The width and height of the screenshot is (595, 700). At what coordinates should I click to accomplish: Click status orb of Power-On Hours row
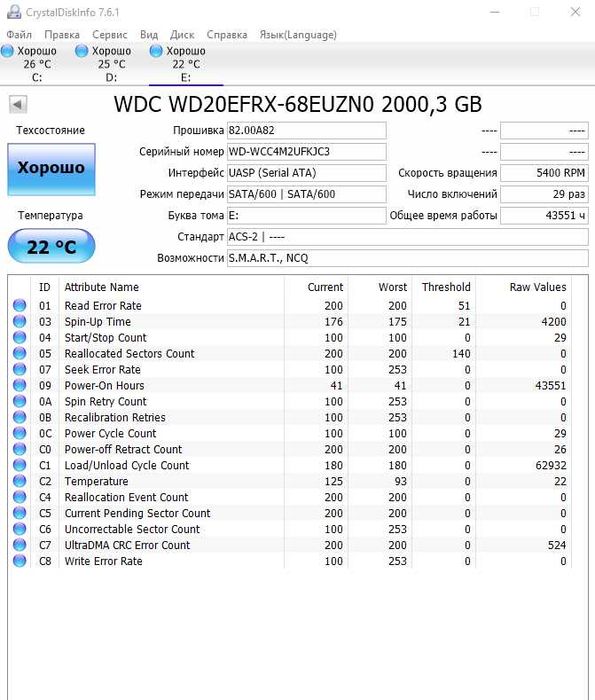(20, 385)
